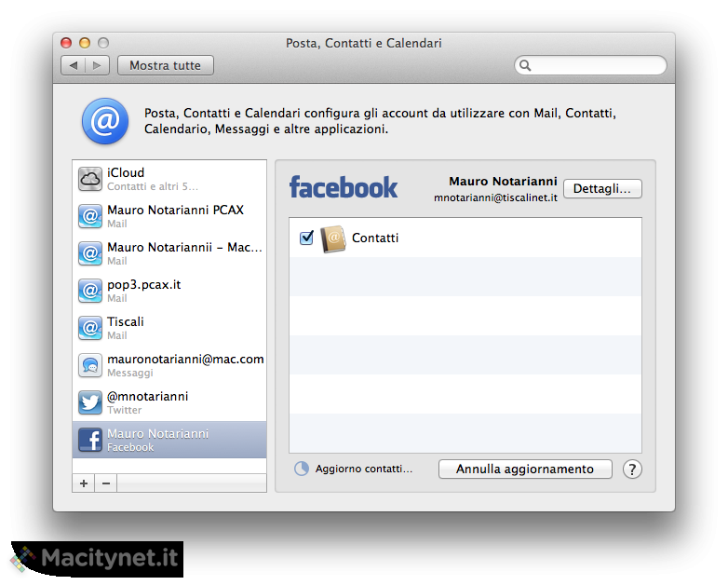Click the Mauro Notariannii – Mac mail icon
728x585 pixels.
click(90, 253)
